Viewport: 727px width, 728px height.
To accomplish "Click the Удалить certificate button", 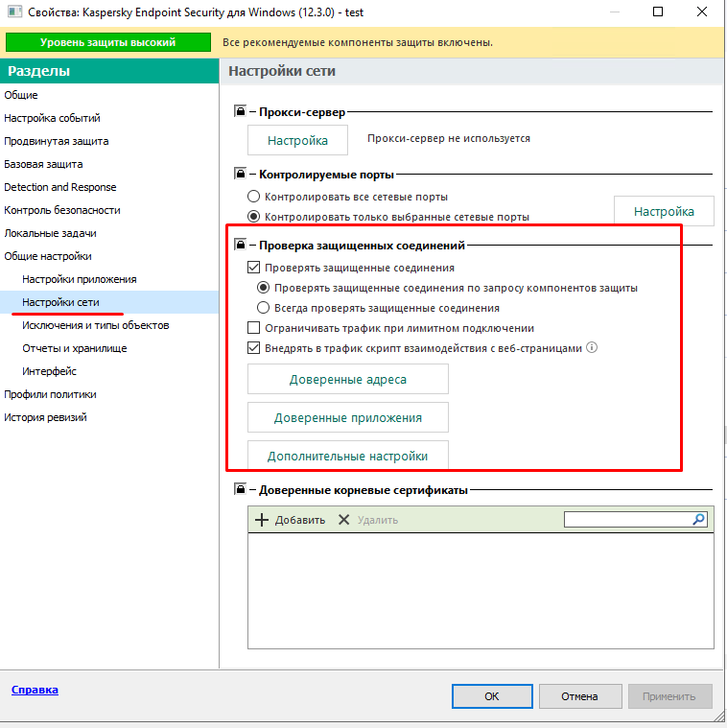I will (x=367, y=520).
